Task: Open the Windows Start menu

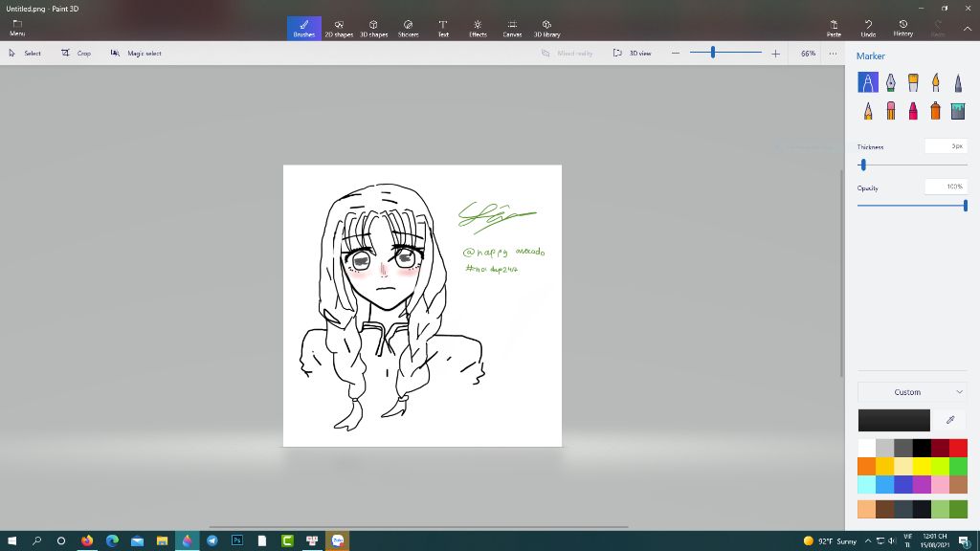Action: point(11,540)
